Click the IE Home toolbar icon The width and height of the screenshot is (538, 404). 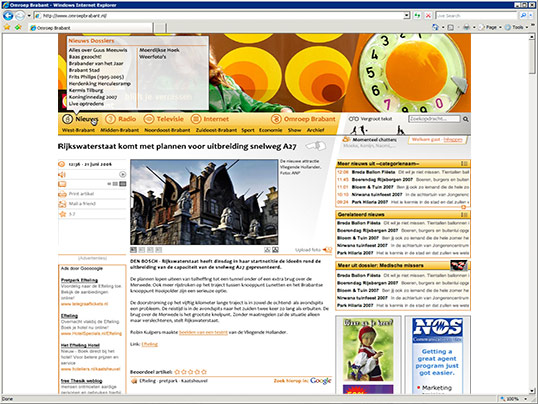pos(435,27)
